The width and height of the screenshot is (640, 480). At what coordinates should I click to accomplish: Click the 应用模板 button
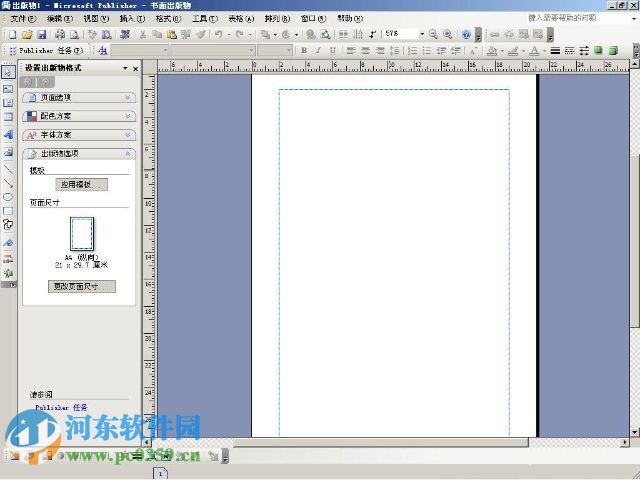pyautogui.click(x=82, y=184)
